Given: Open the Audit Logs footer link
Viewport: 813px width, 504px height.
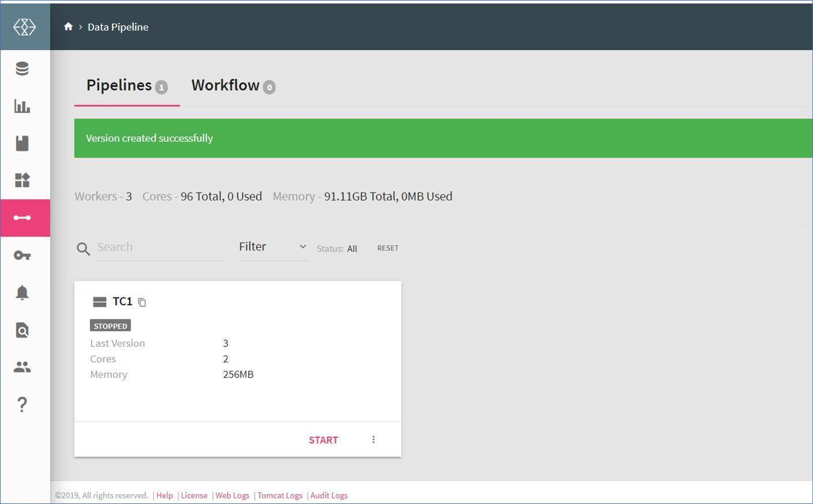Looking at the screenshot, I should pos(329,495).
